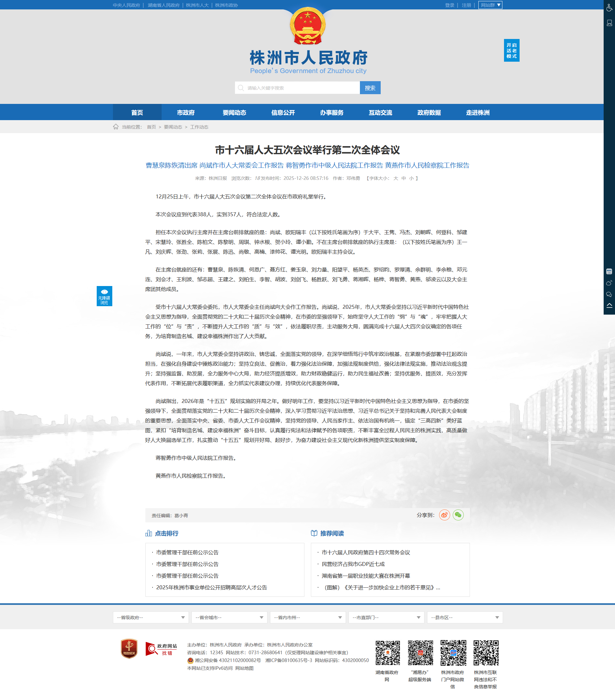Viewport: 615px width, 700px height.
Task: Expand the 省级政府 dropdown list
Action: coord(151,617)
